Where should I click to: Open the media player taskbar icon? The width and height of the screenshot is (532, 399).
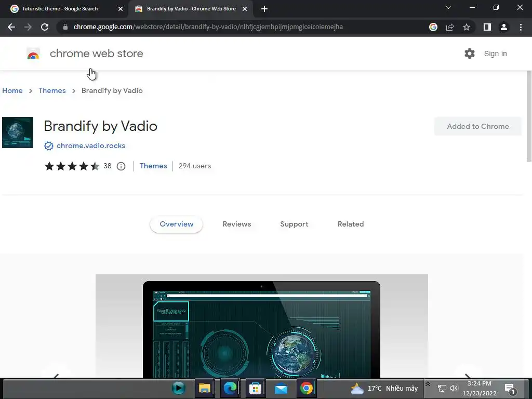[x=179, y=388]
